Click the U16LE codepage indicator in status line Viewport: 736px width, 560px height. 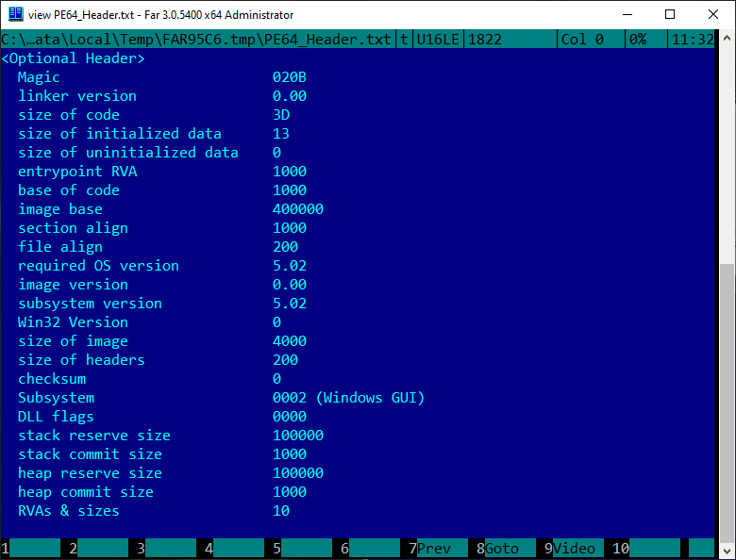click(x=438, y=40)
